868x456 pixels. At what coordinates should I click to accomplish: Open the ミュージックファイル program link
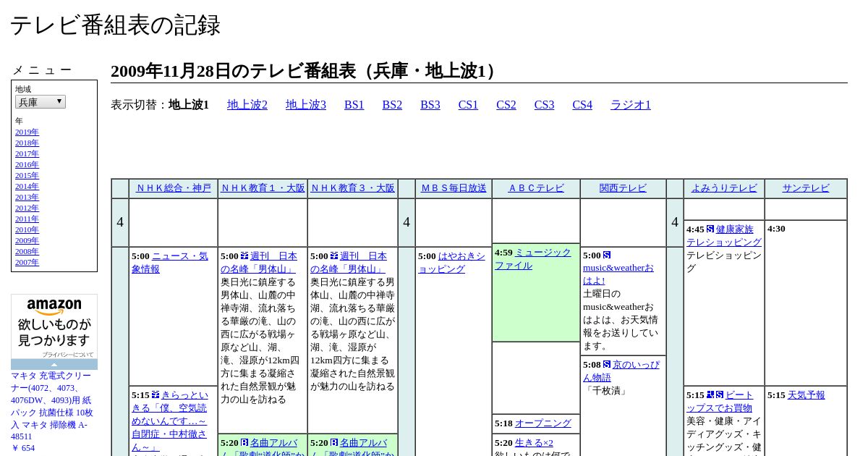coord(533,259)
